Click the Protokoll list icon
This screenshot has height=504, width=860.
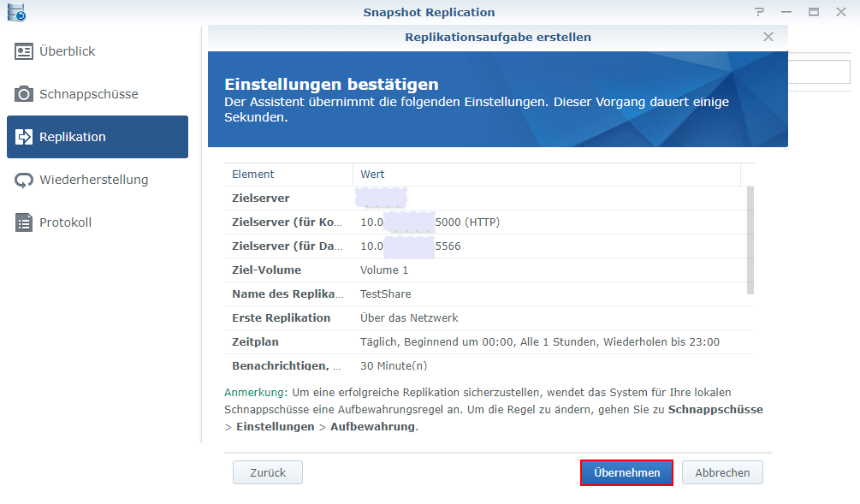pyautogui.click(x=24, y=222)
